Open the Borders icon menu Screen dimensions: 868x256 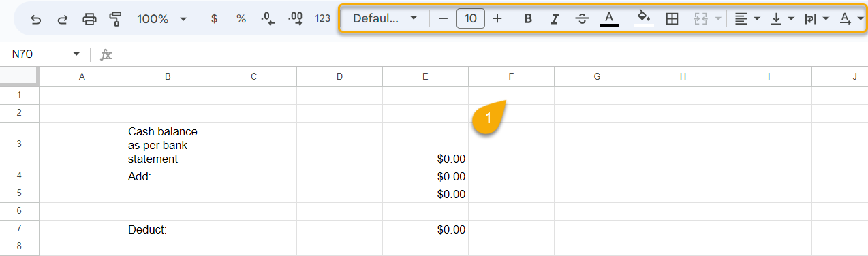(x=672, y=19)
